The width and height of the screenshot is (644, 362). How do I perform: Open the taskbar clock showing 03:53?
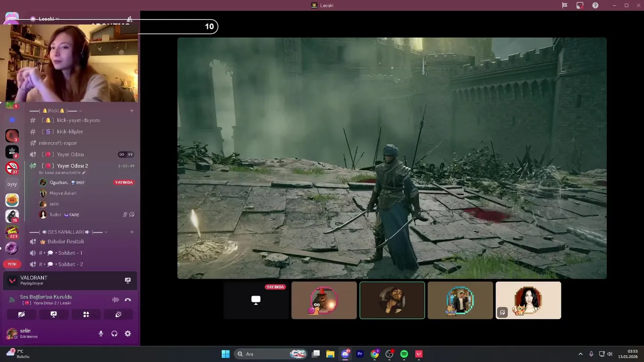628,354
